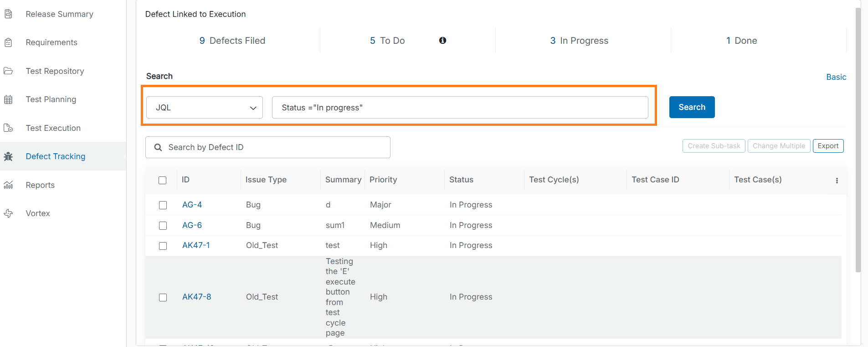This screenshot has height=347, width=868.
Task: Open the table column options kebab menu
Action: pyautogui.click(x=837, y=181)
